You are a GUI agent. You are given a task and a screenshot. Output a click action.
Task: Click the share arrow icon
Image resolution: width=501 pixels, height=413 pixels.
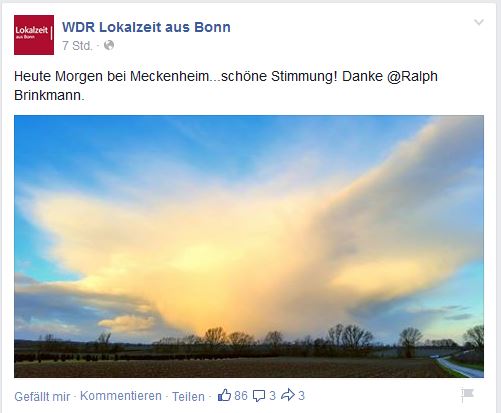(x=288, y=395)
